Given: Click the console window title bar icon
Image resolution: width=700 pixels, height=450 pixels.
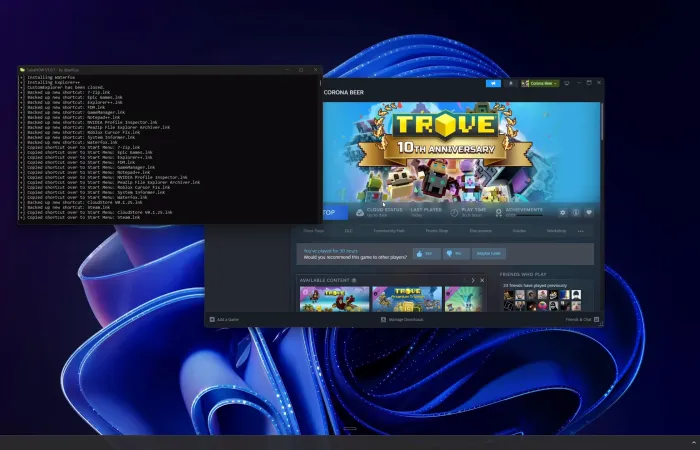Looking at the screenshot, I should (22, 70).
